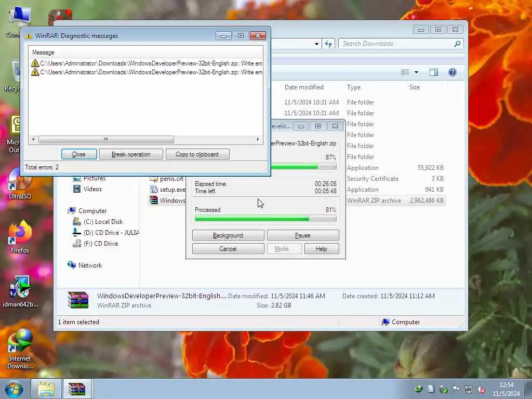Click the Windows Explorer taskbar button
This screenshot has width=532, height=399.
coord(46,389)
